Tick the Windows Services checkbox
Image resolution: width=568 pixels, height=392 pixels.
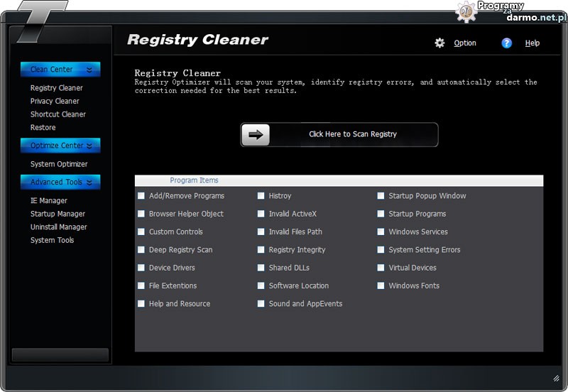(381, 232)
